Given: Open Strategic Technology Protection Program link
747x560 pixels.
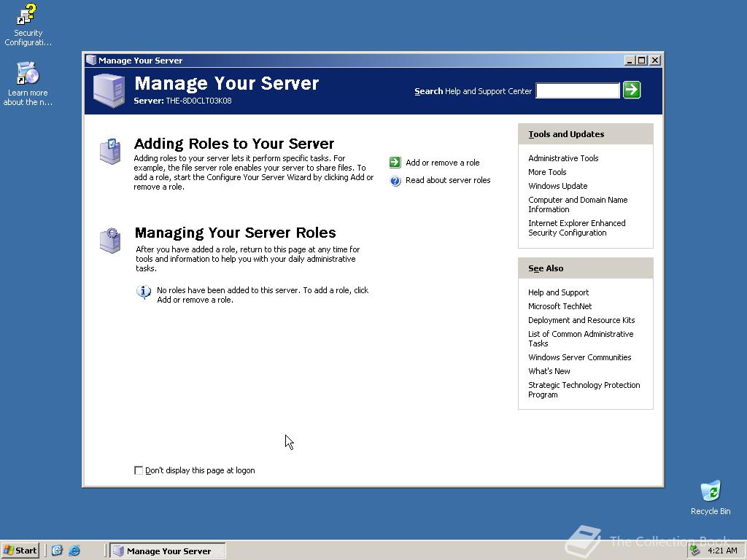Looking at the screenshot, I should [584, 389].
